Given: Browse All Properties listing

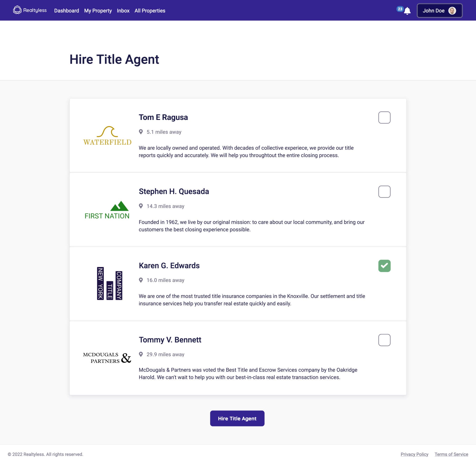Looking at the screenshot, I should coord(150,11).
